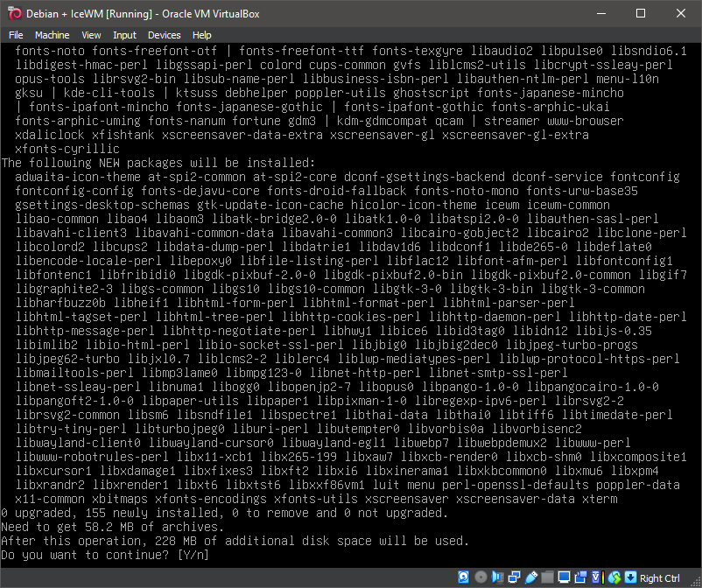This screenshot has width=702, height=588.
Task: Click the recording status icon
Action: 580,577
